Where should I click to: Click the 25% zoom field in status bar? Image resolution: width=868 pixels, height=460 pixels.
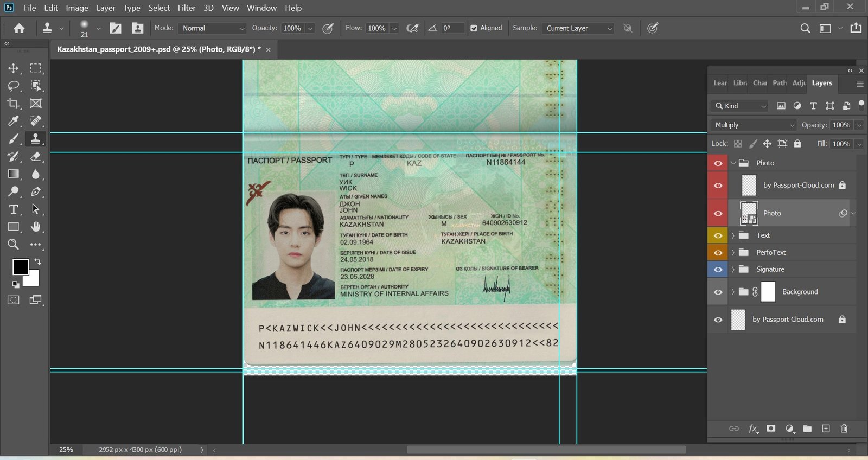pyautogui.click(x=66, y=450)
